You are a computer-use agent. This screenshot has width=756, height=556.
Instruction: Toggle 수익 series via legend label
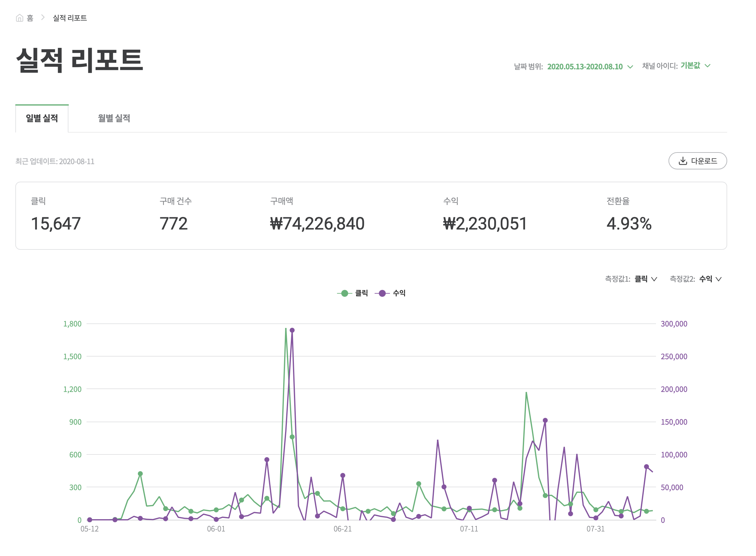click(399, 293)
